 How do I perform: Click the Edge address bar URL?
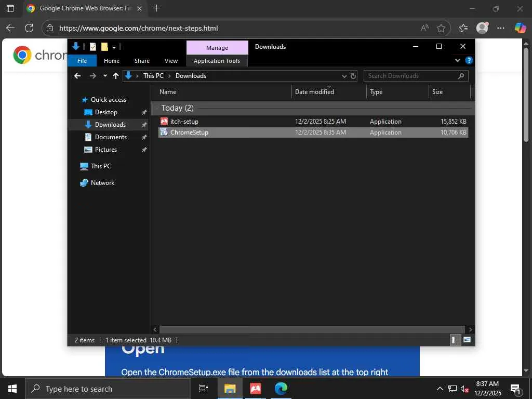[138, 28]
